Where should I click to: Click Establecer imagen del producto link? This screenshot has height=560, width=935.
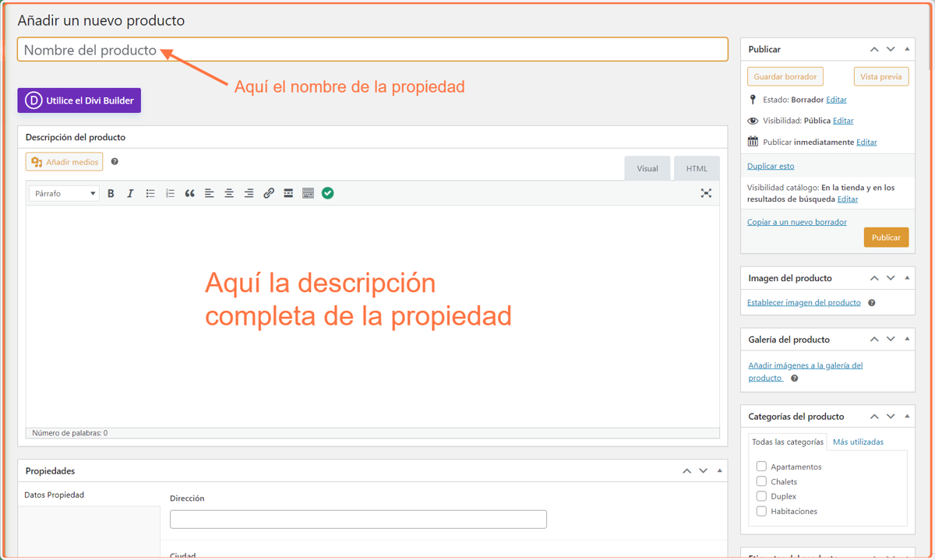[x=804, y=302]
